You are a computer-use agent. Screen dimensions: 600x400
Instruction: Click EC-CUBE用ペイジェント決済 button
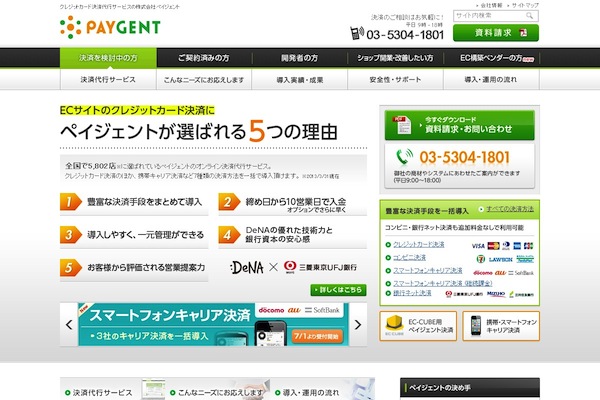pyautogui.click(x=418, y=326)
